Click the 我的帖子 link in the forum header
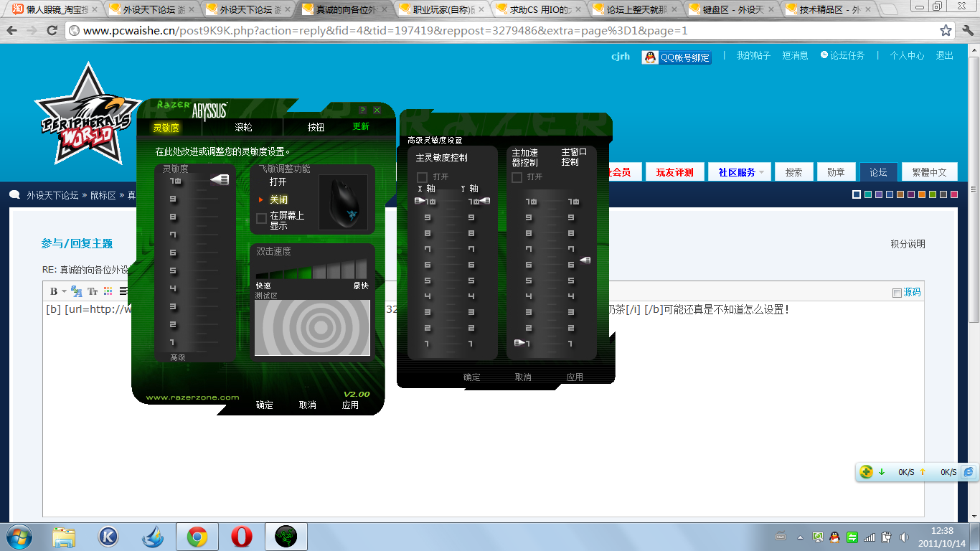 tap(753, 56)
